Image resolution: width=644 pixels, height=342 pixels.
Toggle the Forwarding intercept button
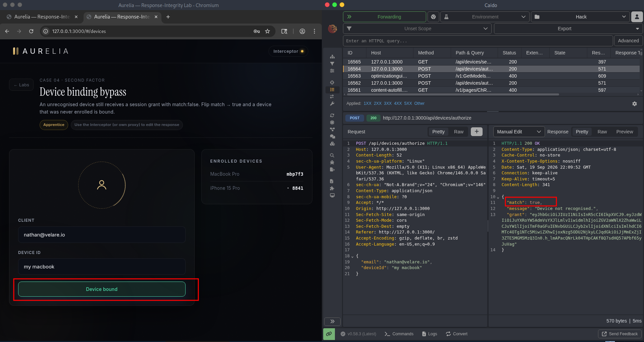tap(385, 17)
